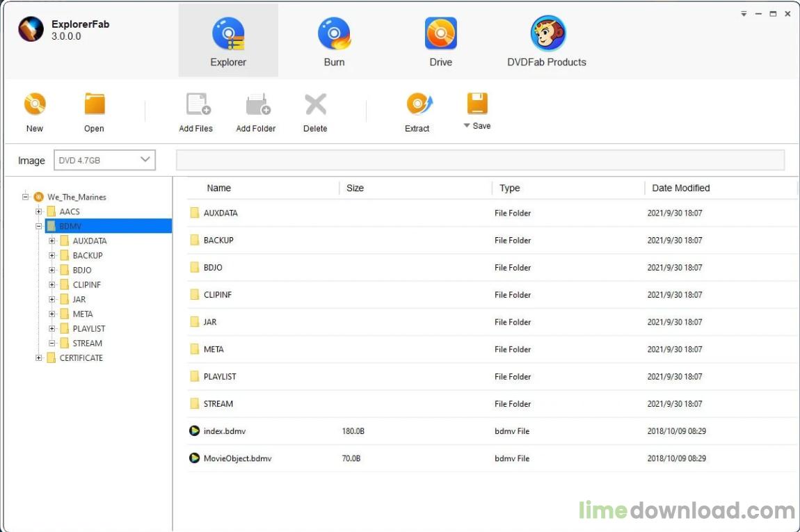
Task: Create a New disc image
Action: [x=35, y=112]
